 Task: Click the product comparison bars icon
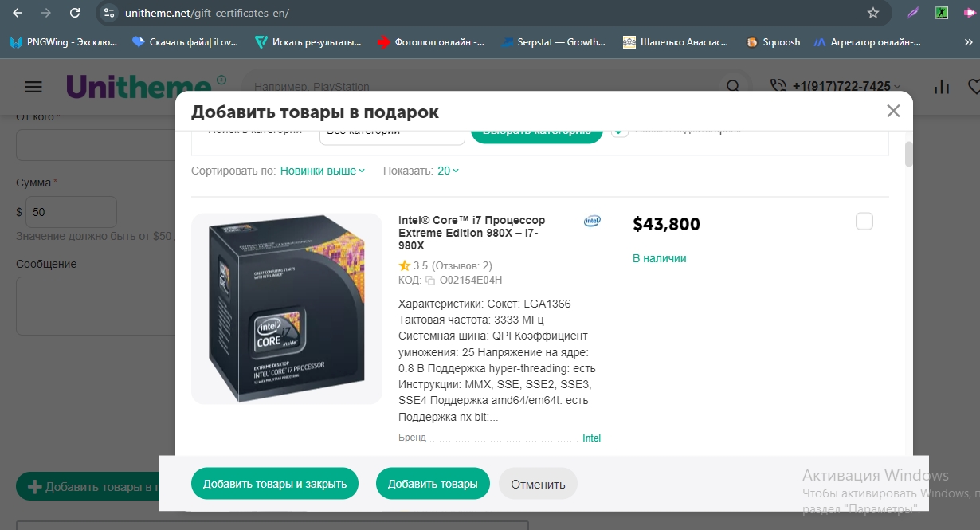pyautogui.click(x=942, y=86)
